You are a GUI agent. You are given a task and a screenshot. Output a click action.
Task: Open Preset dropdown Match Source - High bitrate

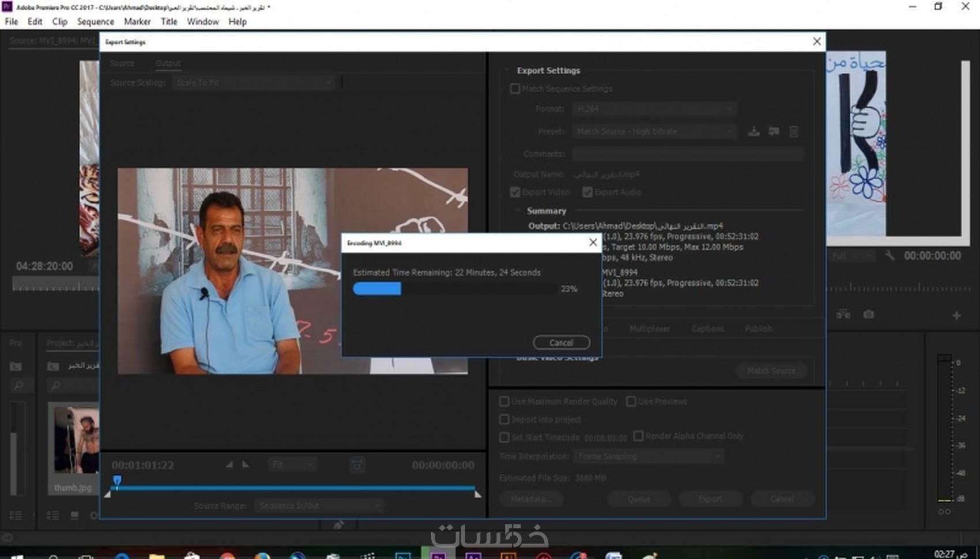pyautogui.click(x=654, y=131)
